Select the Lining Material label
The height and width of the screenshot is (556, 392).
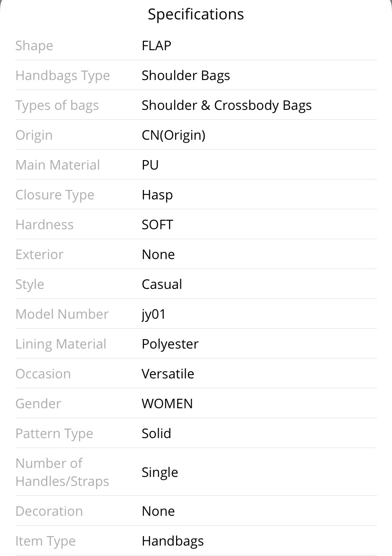click(61, 344)
